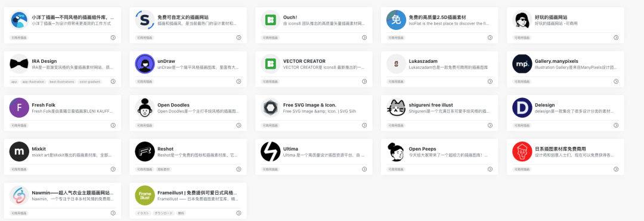Image resolution: width=644 pixels, height=221 pixels.
Task: Select the 無料 tag on Frameillust card
Action: coord(181,213)
